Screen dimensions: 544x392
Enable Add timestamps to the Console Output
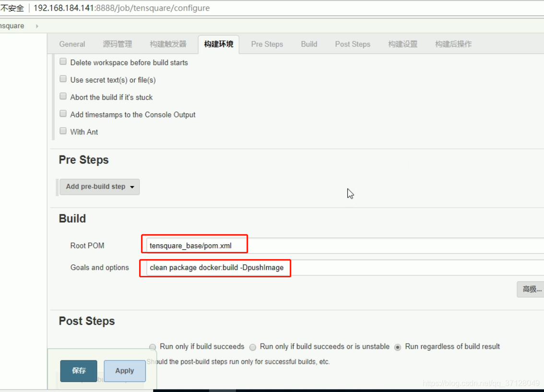pyautogui.click(x=63, y=114)
